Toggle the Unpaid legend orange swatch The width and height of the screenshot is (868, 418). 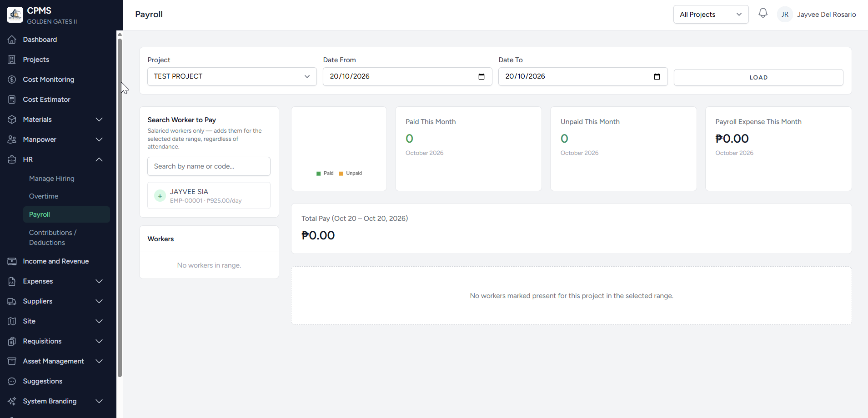[x=341, y=174]
